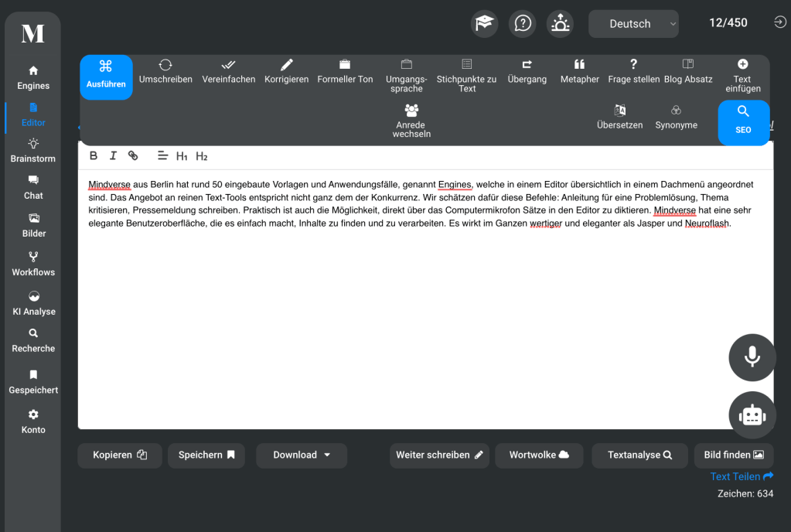This screenshot has width=791, height=532.
Task: Click the alarm siren icon
Action: pos(560,23)
